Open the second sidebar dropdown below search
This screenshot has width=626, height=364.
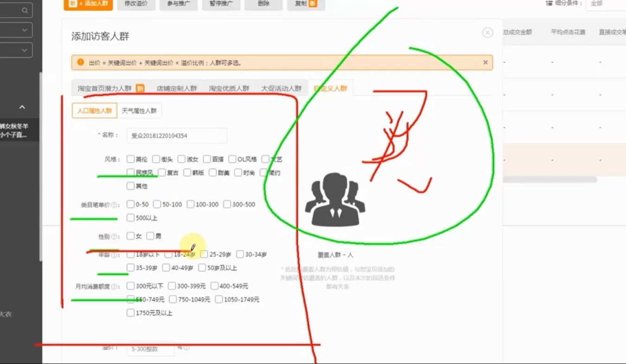coord(16,50)
